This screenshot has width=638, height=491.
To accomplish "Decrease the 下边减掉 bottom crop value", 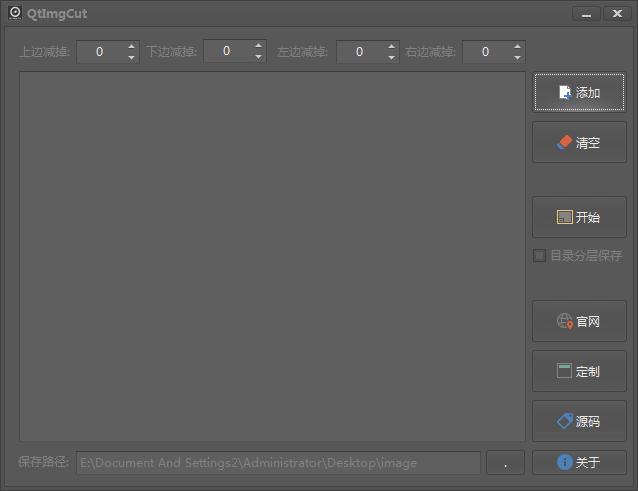I will click(x=258, y=57).
